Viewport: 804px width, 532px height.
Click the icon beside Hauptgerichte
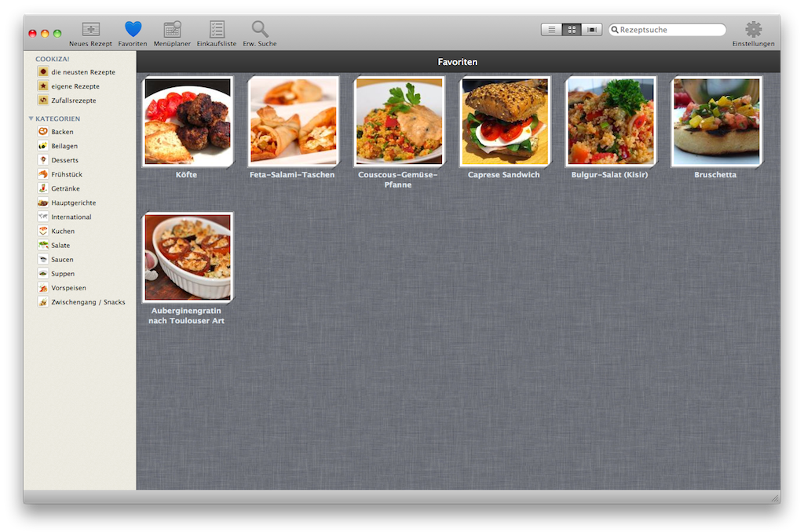pyautogui.click(x=43, y=202)
